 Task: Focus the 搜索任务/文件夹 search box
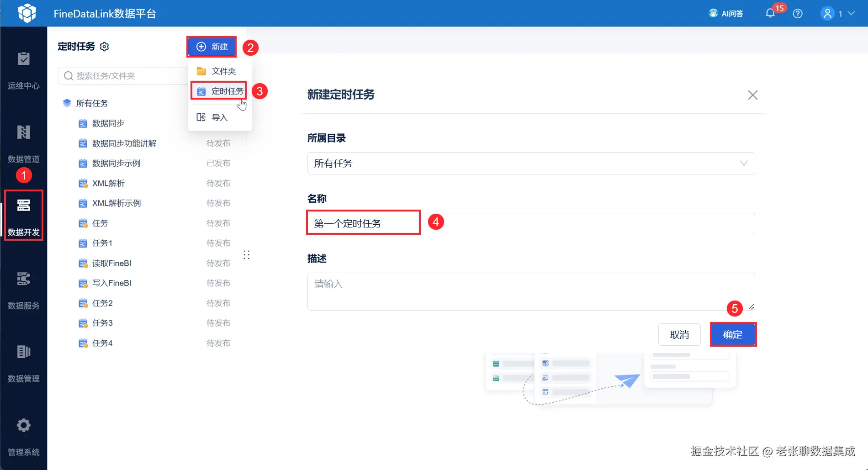(x=123, y=76)
